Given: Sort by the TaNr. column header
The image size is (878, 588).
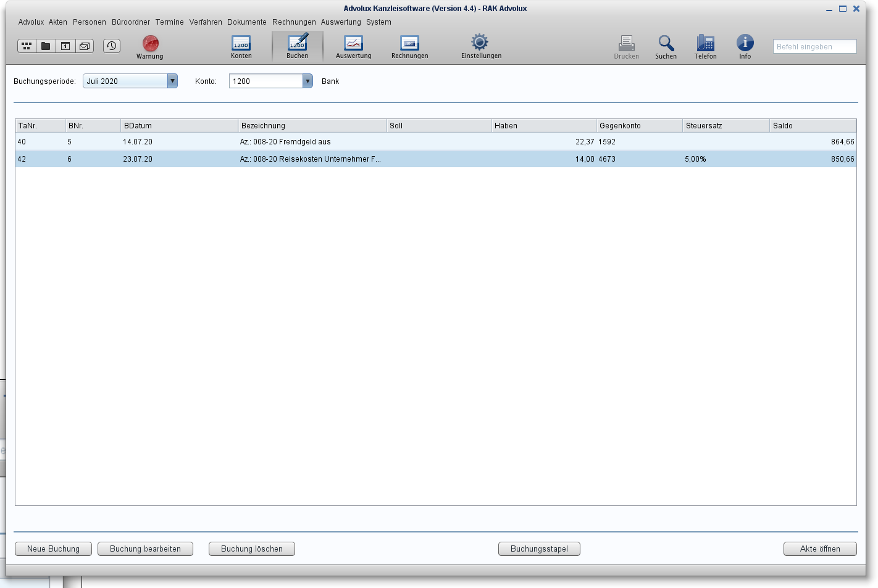Looking at the screenshot, I should 40,126.
